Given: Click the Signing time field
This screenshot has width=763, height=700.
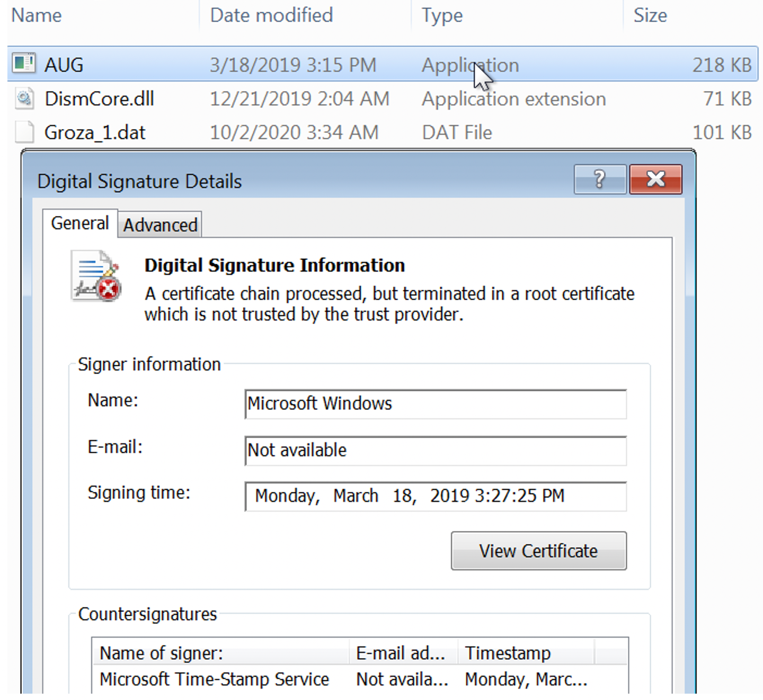Looking at the screenshot, I should point(436,496).
